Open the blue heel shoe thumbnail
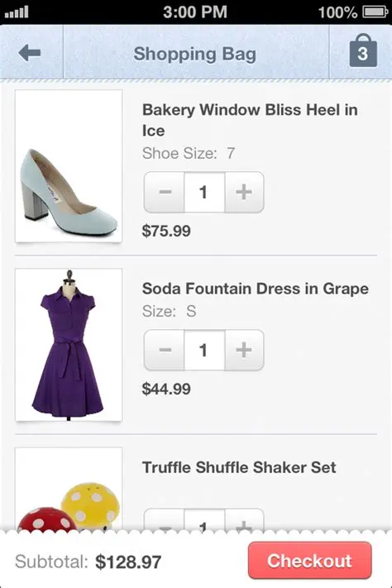 pos(69,166)
